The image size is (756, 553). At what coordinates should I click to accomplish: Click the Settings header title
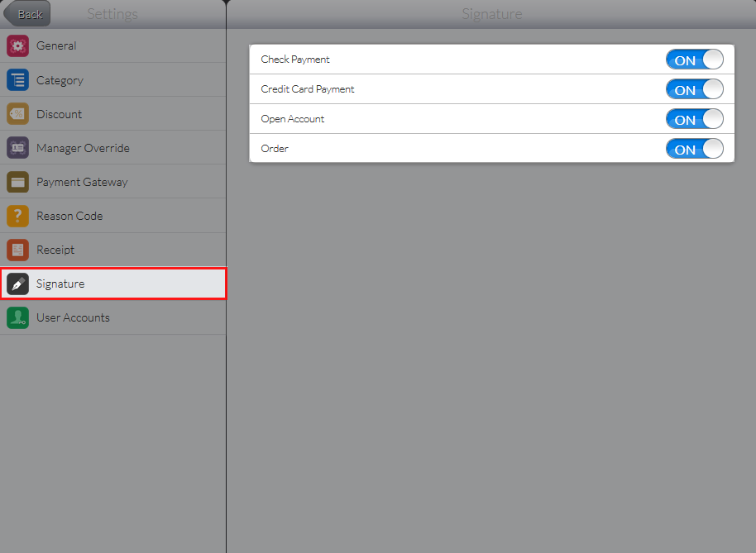112,14
